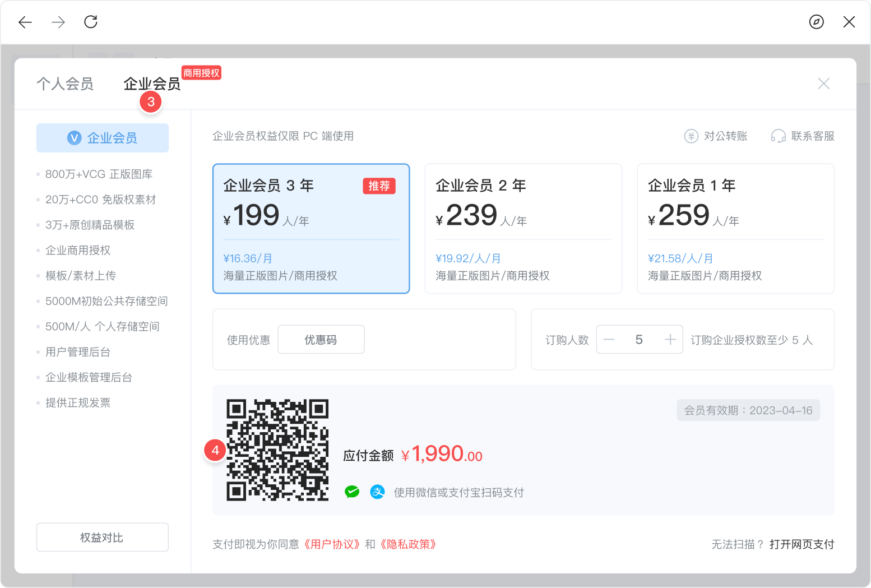Click the 对公转账 link text

[x=726, y=136]
